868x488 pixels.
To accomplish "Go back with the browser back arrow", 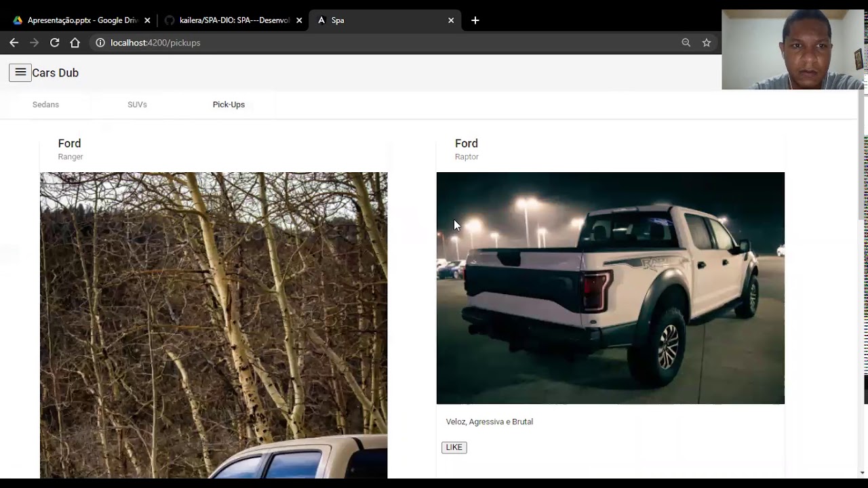I will point(14,43).
